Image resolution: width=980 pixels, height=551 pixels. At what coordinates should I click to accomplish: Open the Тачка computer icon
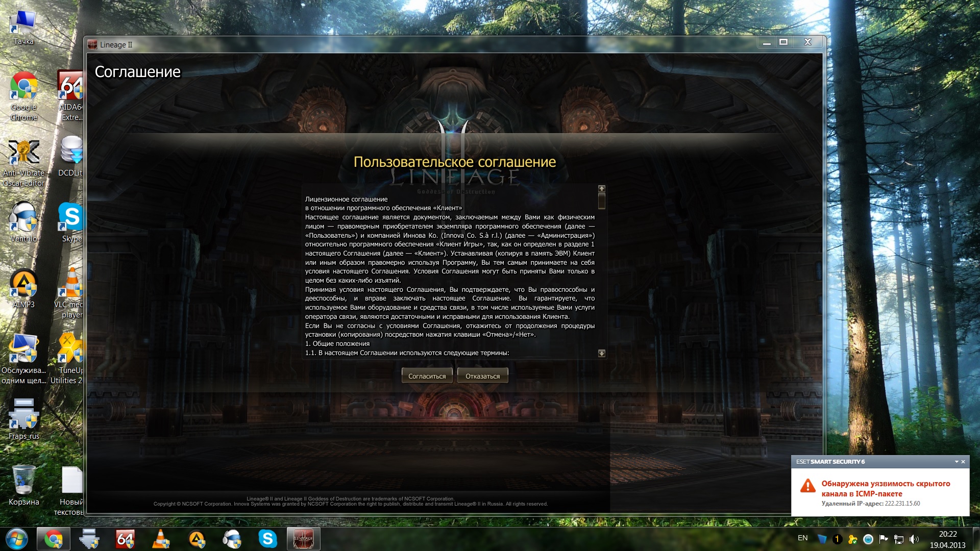pyautogui.click(x=23, y=22)
